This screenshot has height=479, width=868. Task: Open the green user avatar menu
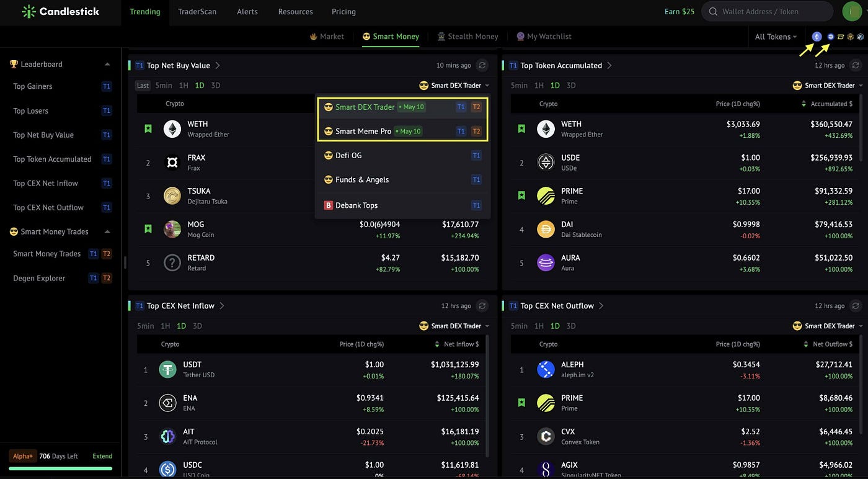click(852, 11)
